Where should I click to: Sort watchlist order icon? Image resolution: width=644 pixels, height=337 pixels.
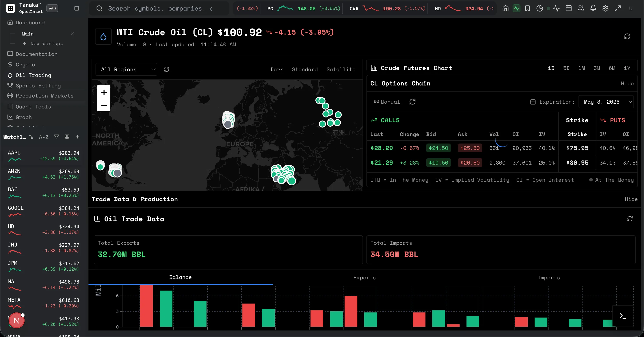pos(31,137)
